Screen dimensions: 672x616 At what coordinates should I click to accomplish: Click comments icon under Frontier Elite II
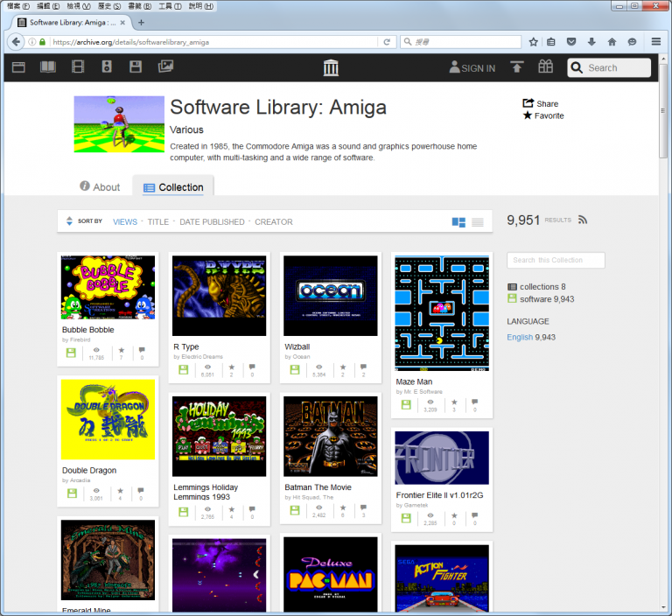[475, 515]
